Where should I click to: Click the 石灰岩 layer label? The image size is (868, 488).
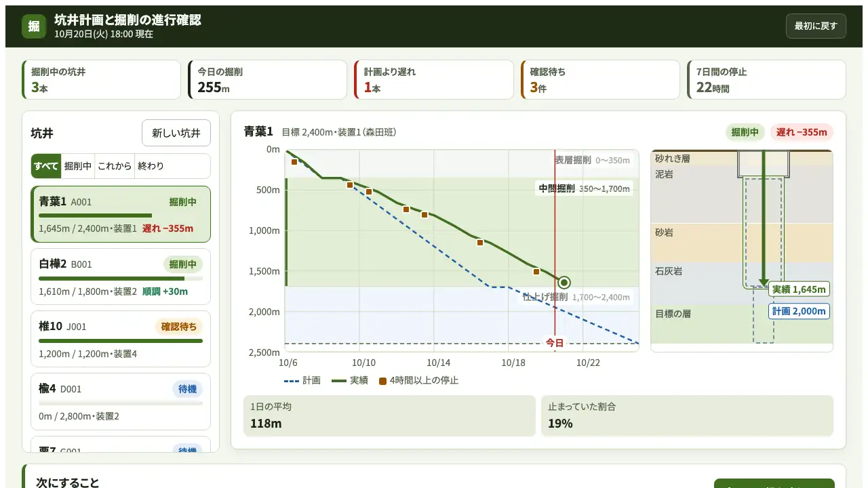(x=669, y=271)
